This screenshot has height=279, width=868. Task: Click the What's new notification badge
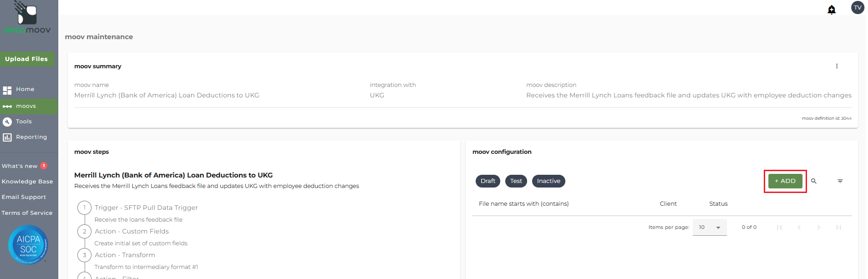click(44, 166)
